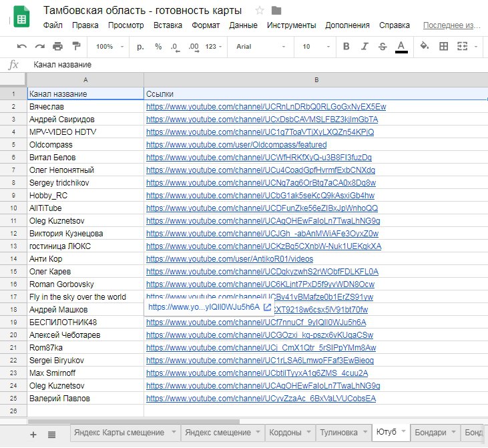The image size is (488, 448).
Task: Move document using the folder icon
Action: (x=276, y=11)
